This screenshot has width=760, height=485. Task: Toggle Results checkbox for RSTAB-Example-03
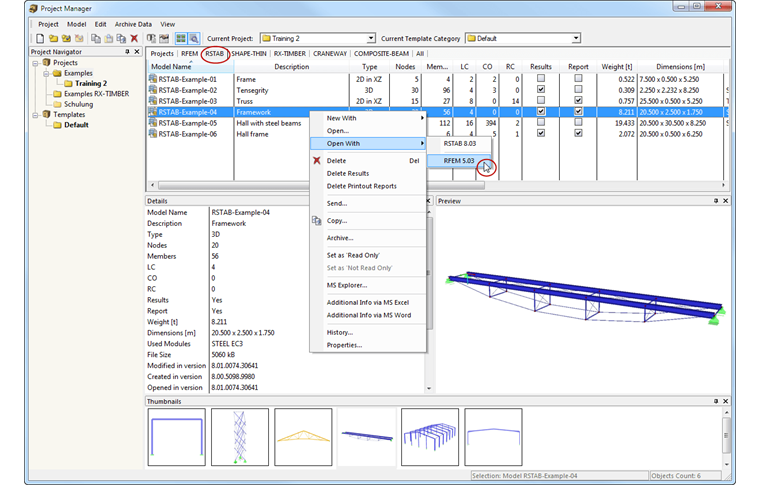541,100
